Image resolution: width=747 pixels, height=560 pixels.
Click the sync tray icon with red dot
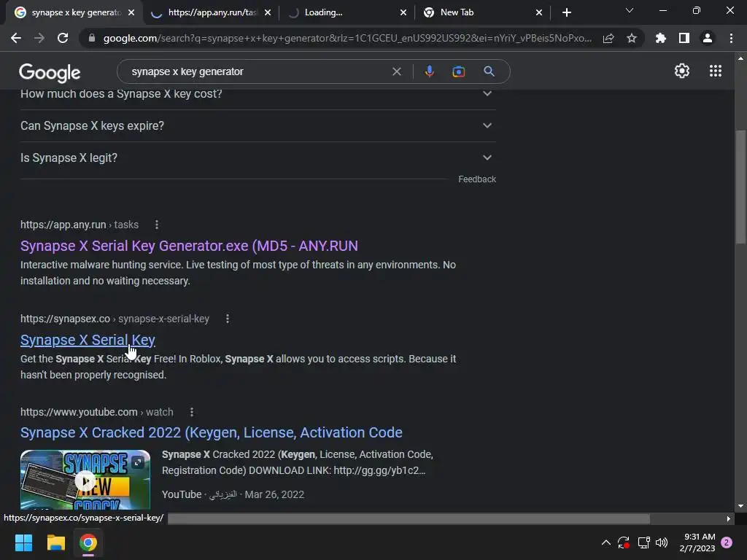(x=624, y=542)
